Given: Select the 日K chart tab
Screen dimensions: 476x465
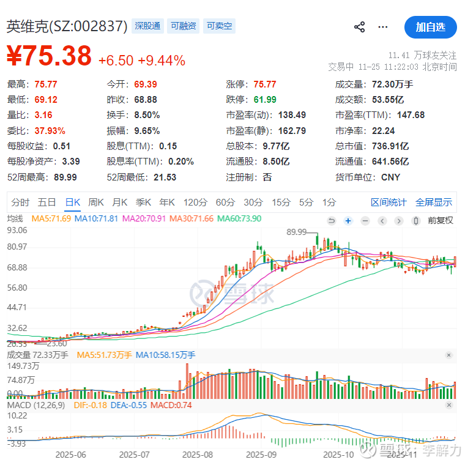Looking at the screenshot, I should pos(73,202).
